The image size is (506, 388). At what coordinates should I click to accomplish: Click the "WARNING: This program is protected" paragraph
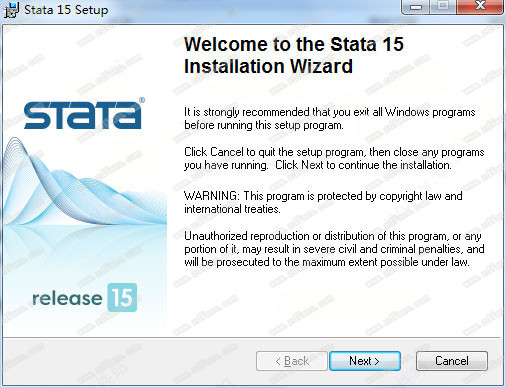coord(323,202)
